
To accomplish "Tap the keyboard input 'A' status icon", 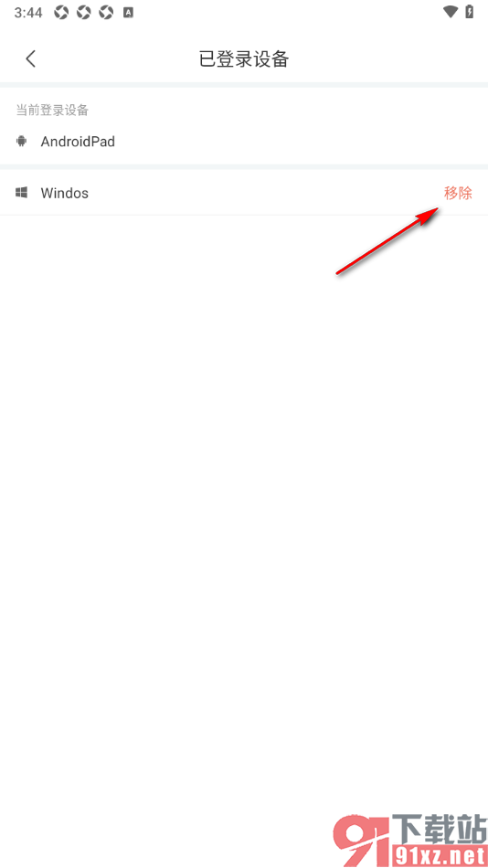I will pos(128,12).
